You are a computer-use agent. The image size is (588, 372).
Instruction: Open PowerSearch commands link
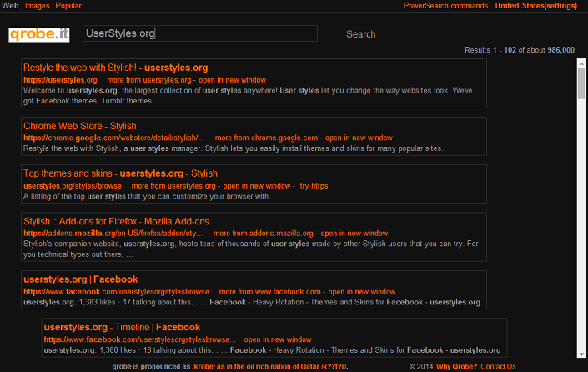[445, 6]
